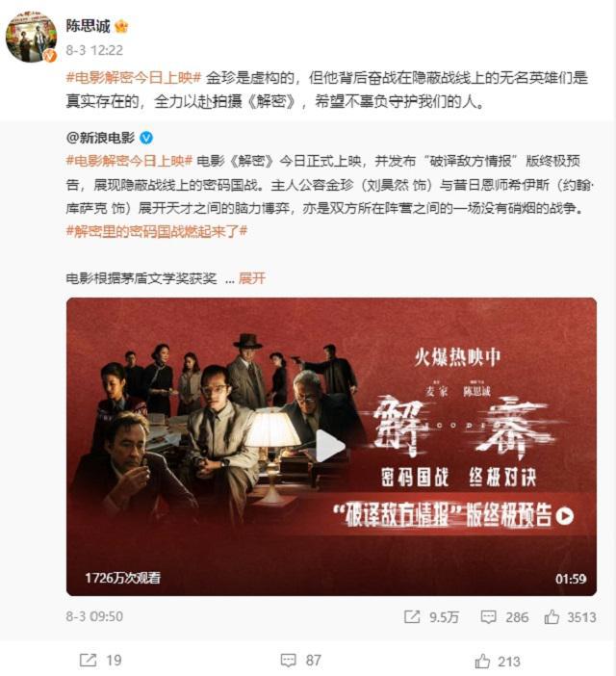The image size is (616, 676).
Task: Expand the truncated post with 展开
Action: [252, 278]
